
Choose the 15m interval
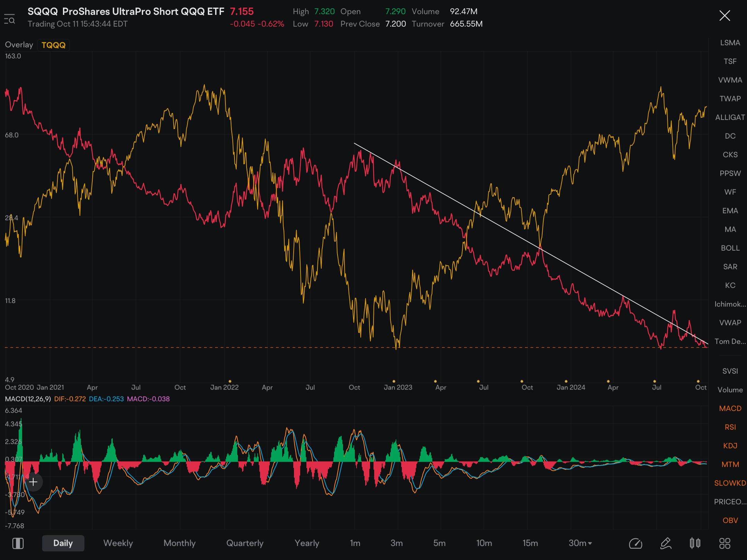[x=530, y=543]
